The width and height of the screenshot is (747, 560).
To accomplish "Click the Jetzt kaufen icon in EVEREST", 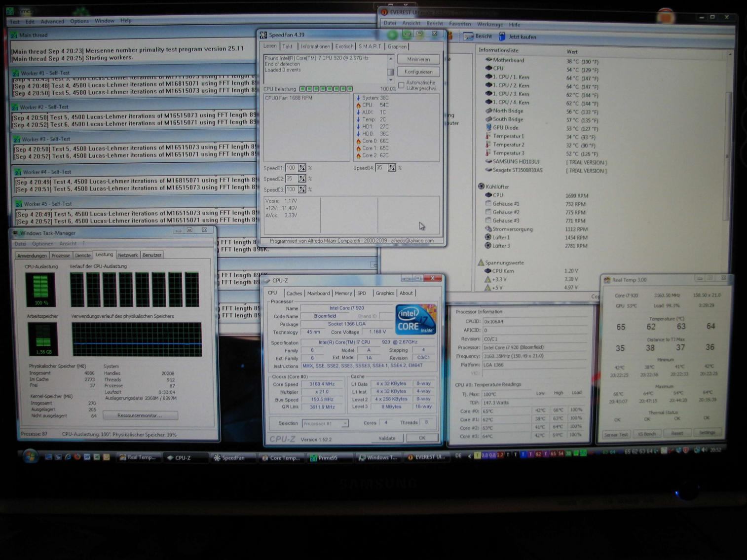I will tap(502, 37).
